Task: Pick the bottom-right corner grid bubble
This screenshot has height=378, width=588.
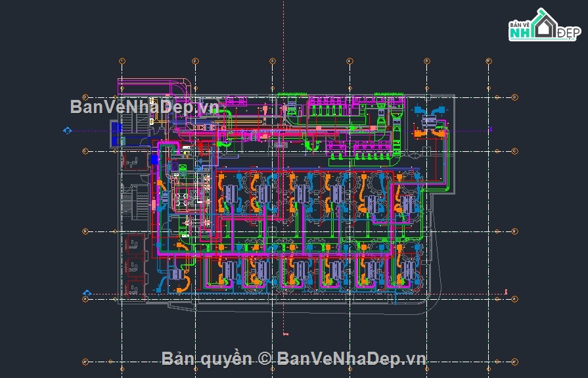Action: tap(514, 361)
